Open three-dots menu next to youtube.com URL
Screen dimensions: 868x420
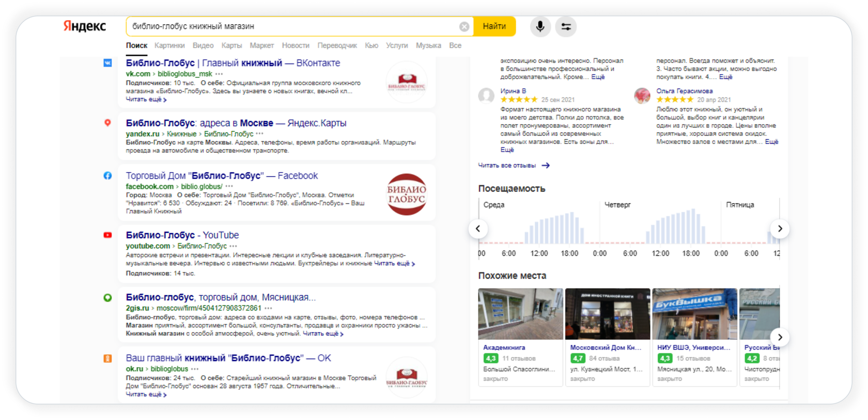pyautogui.click(x=233, y=246)
